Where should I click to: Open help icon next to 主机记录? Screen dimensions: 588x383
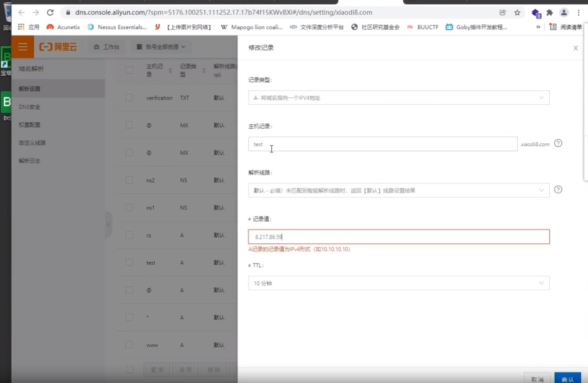558,143
